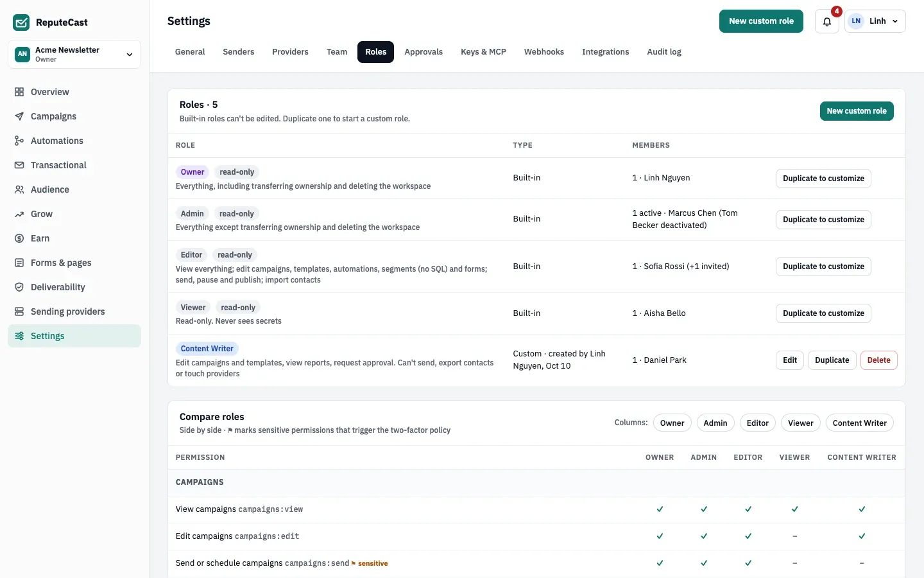Duplicate the Owner role to customize
Screen dimensions: 924x578
[823, 179]
